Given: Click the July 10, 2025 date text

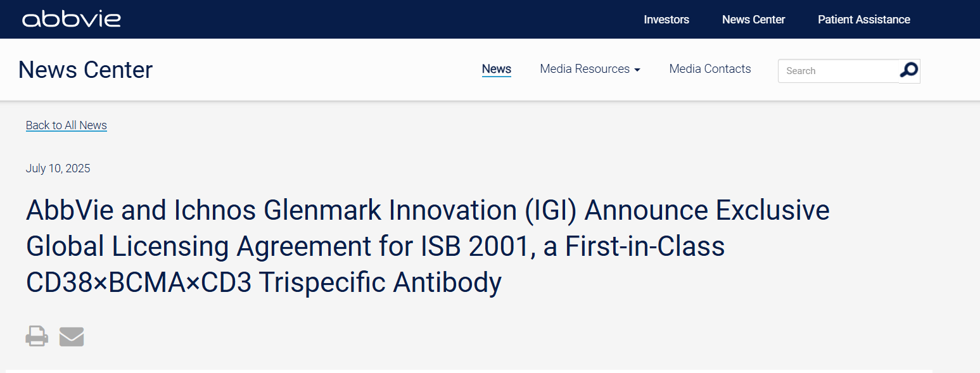Looking at the screenshot, I should pyautogui.click(x=58, y=168).
